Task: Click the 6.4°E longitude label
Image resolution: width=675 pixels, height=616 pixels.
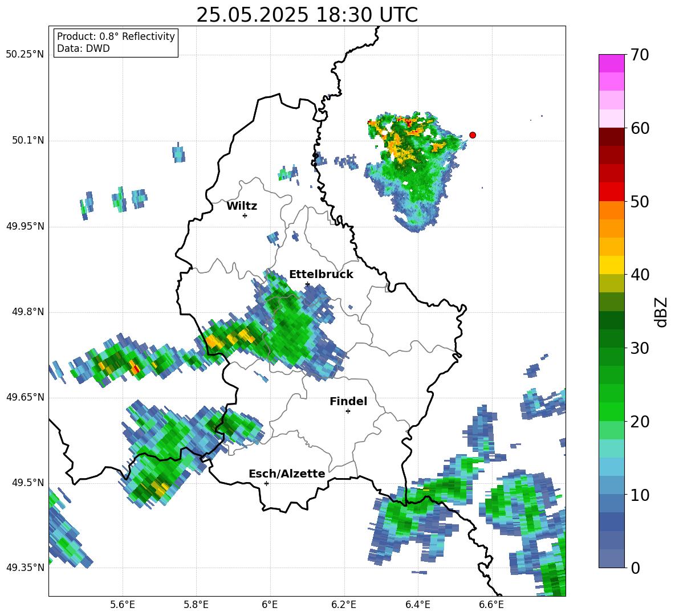Action: (x=417, y=605)
